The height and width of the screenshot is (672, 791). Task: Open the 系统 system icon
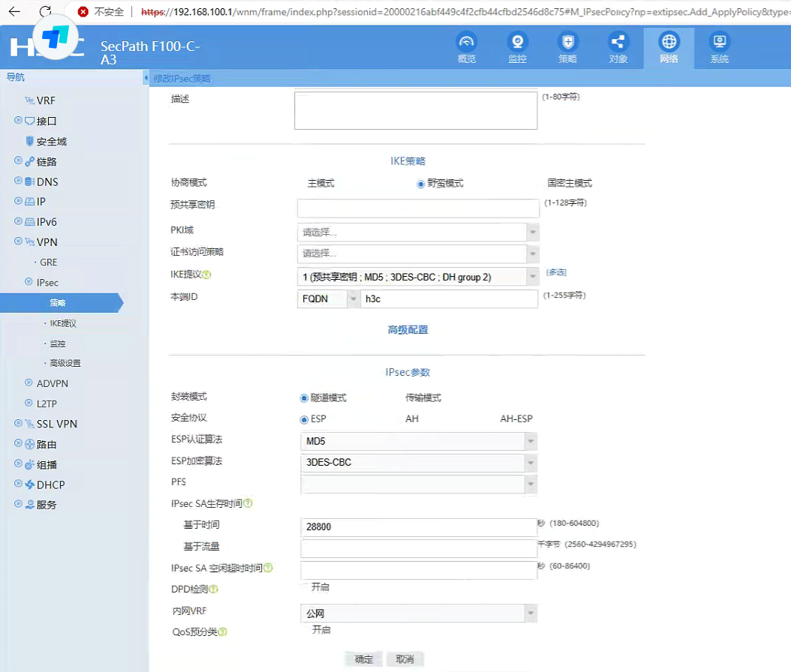click(x=719, y=47)
